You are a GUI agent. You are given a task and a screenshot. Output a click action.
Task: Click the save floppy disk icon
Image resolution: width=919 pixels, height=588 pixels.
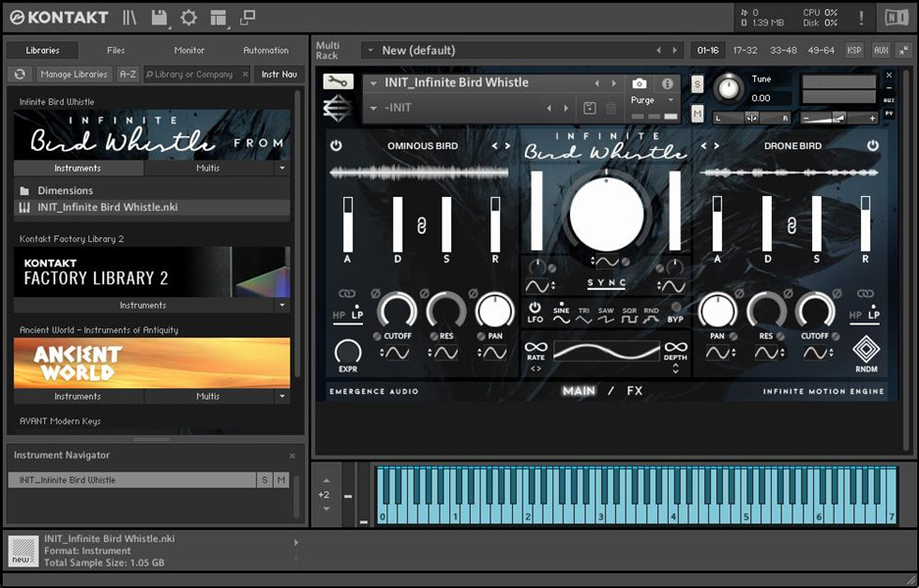(x=159, y=18)
